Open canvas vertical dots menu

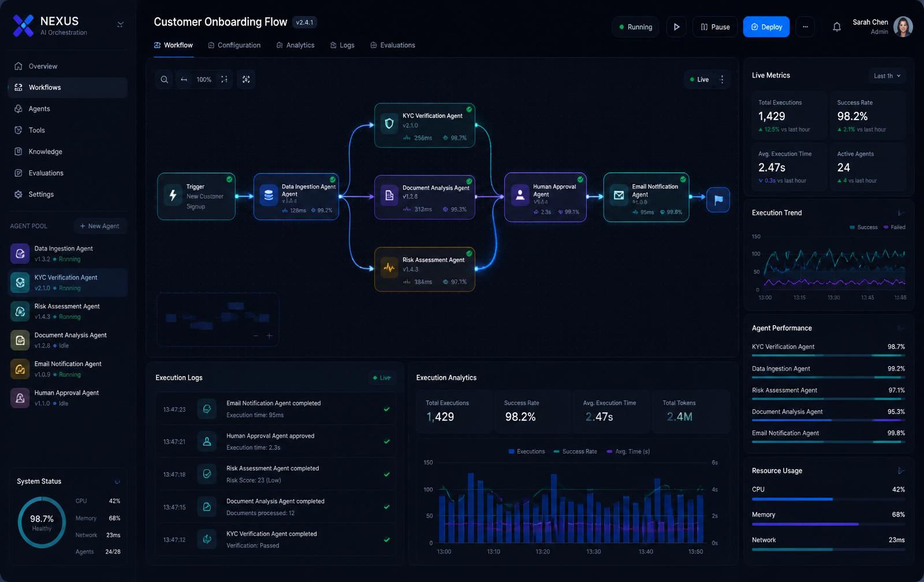tap(722, 80)
